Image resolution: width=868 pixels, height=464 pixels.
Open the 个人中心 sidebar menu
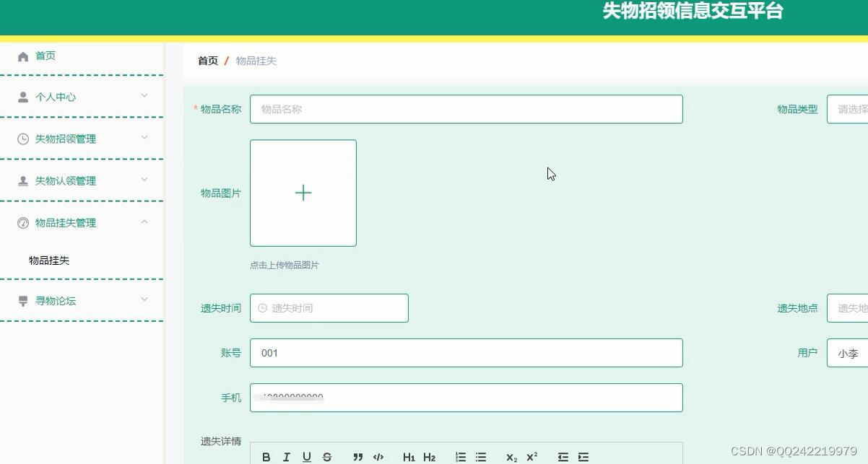(82, 97)
